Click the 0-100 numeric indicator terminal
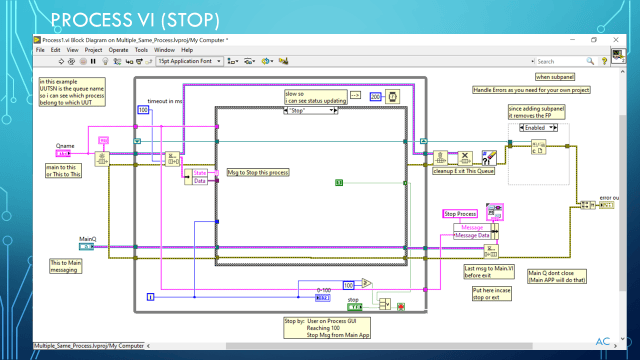Screen dimensions: 640x360 [x=323, y=298]
